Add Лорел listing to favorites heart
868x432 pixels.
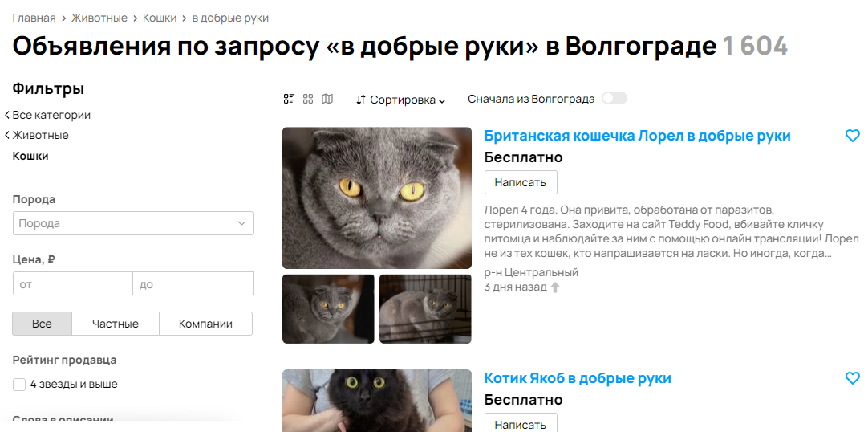(x=853, y=136)
